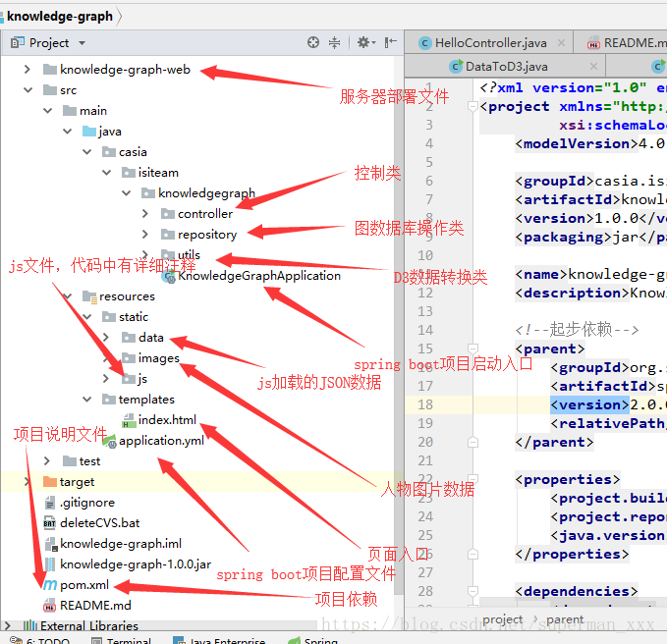Collapse the src folder
The width and height of the screenshot is (667, 644).
pyautogui.click(x=28, y=90)
